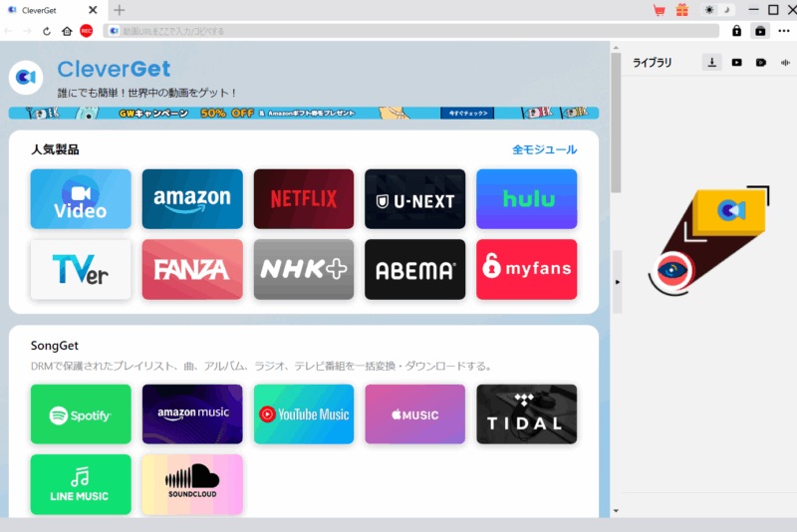Click the main page vertical scrollbar
The width and height of the screenshot is (797, 532).
(616, 123)
